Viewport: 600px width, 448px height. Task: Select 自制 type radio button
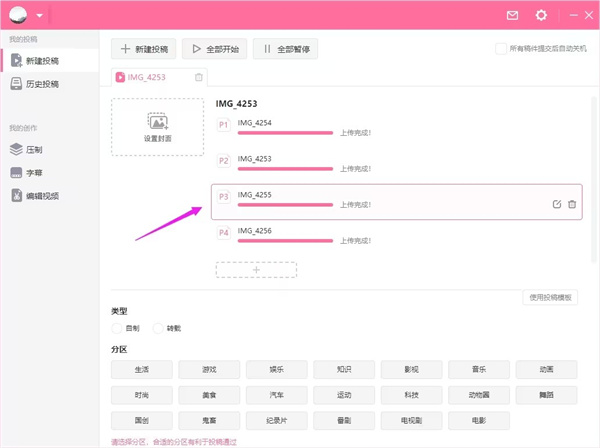(x=117, y=328)
